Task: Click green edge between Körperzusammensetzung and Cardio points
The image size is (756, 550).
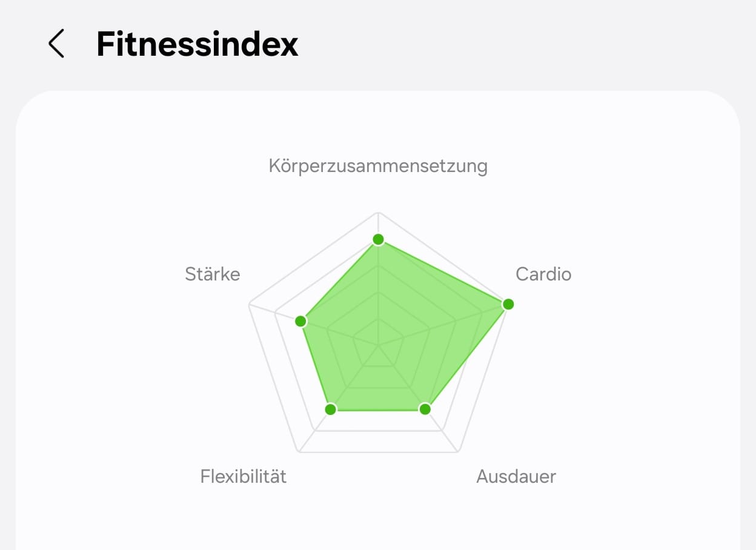Action: tap(443, 271)
